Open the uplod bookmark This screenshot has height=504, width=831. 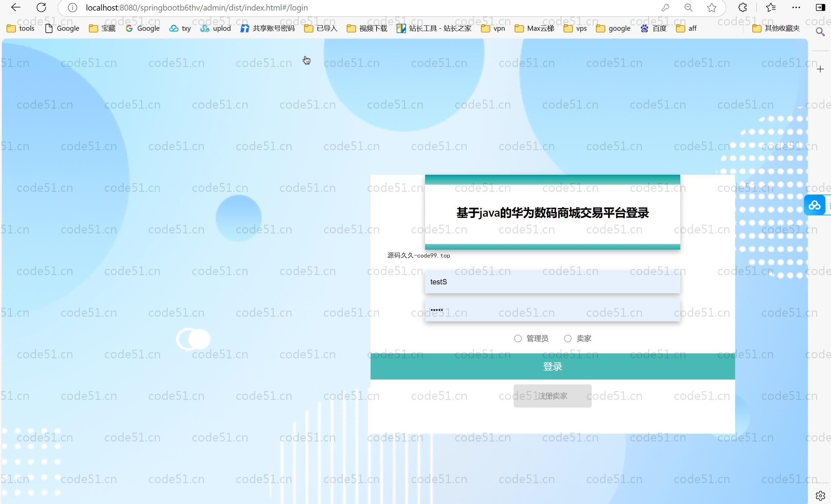(216, 28)
